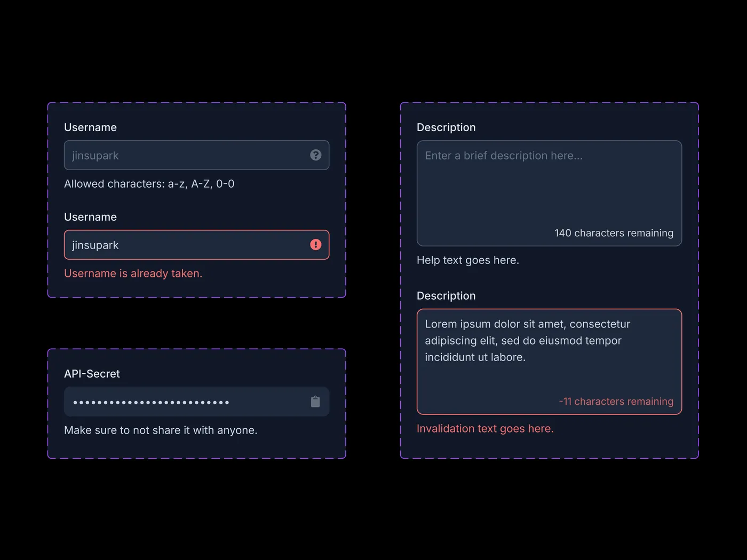
Task: Click the API-Secret masked password field
Action: (181, 402)
